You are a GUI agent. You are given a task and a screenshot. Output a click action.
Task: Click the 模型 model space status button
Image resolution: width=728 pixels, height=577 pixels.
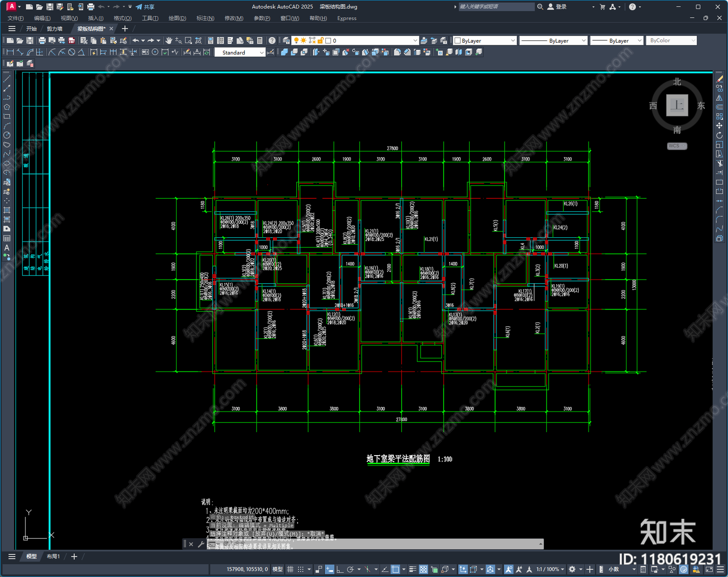(x=277, y=569)
